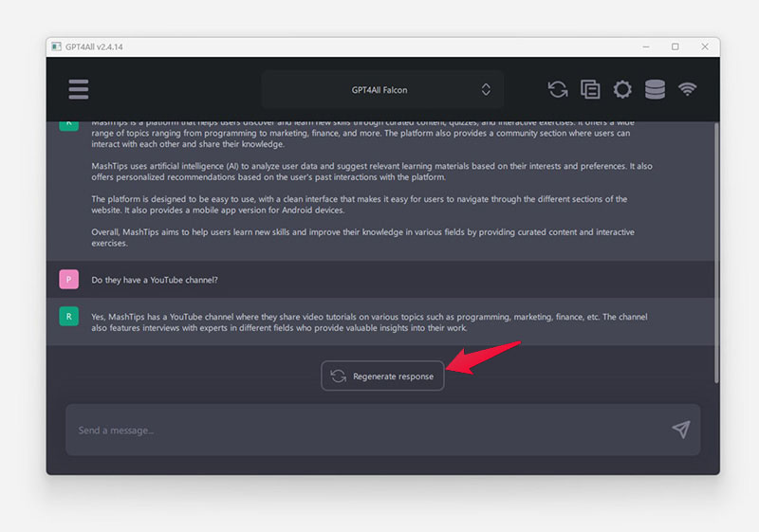The height and width of the screenshot is (532, 759).
Task: Click the chat vertical scrollbar
Action: tap(716, 252)
